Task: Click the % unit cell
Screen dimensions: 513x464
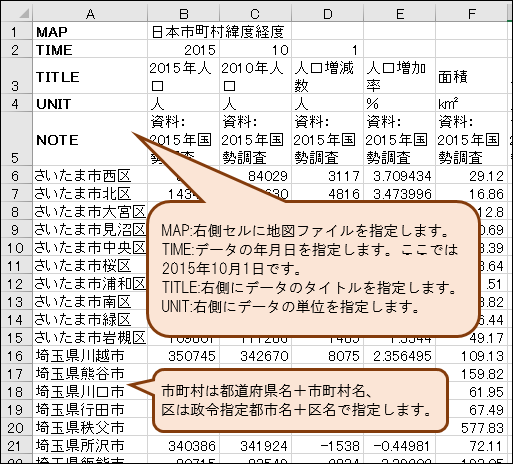Action: point(399,103)
